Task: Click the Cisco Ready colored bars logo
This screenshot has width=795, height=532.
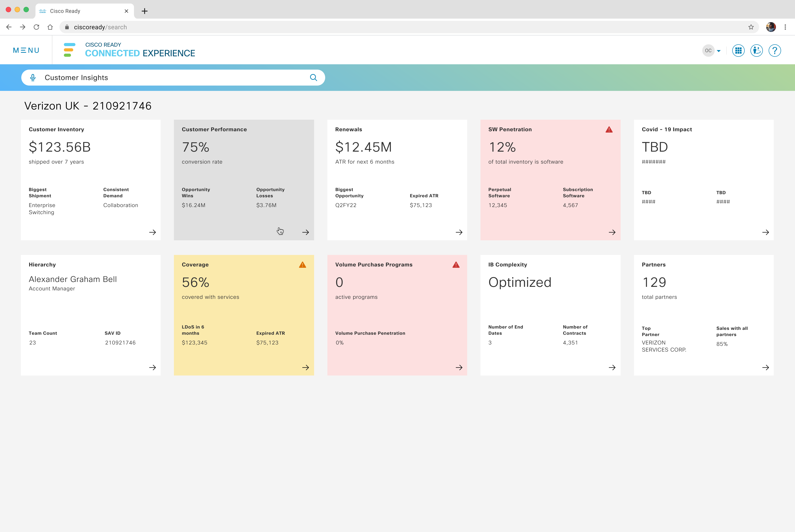Action: pyautogui.click(x=69, y=50)
